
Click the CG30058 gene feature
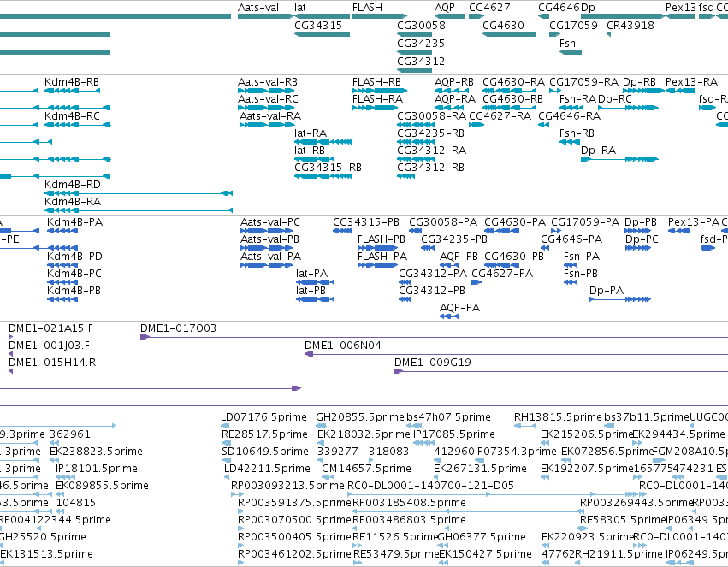pos(415,34)
